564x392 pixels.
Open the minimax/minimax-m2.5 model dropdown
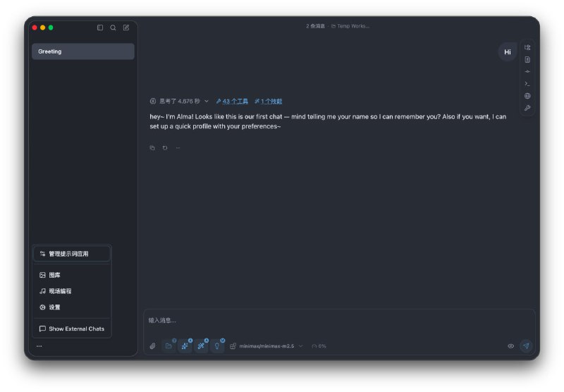pyautogui.click(x=271, y=346)
